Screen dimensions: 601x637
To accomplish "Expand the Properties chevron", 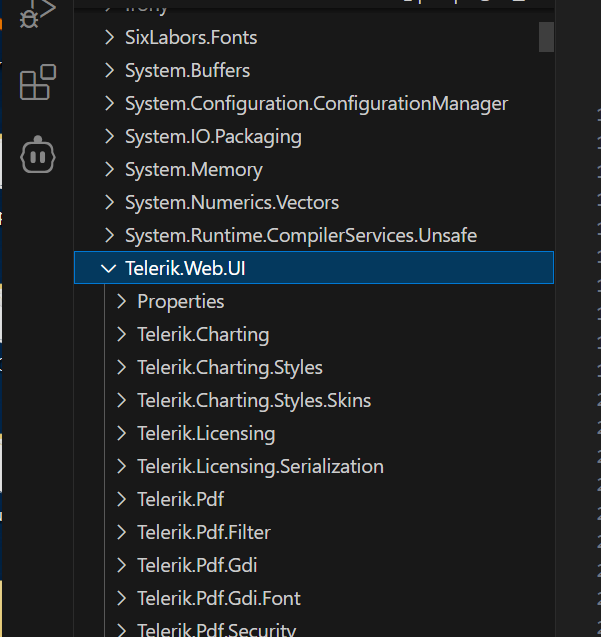I will (121, 301).
